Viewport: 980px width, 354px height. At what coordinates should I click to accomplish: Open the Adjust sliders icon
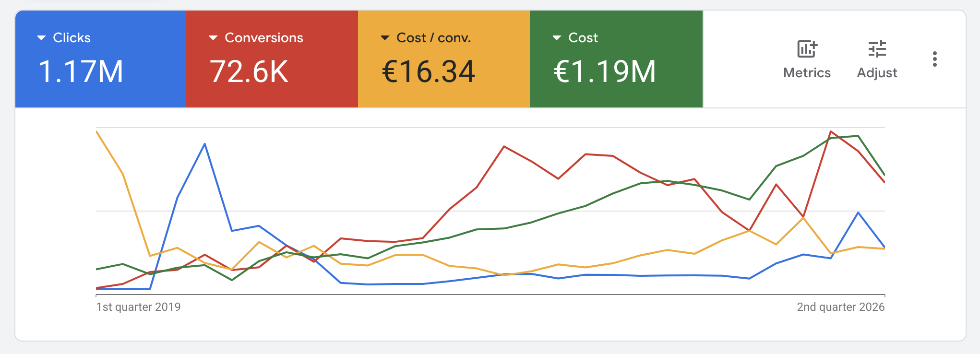pyautogui.click(x=877, y=49)
